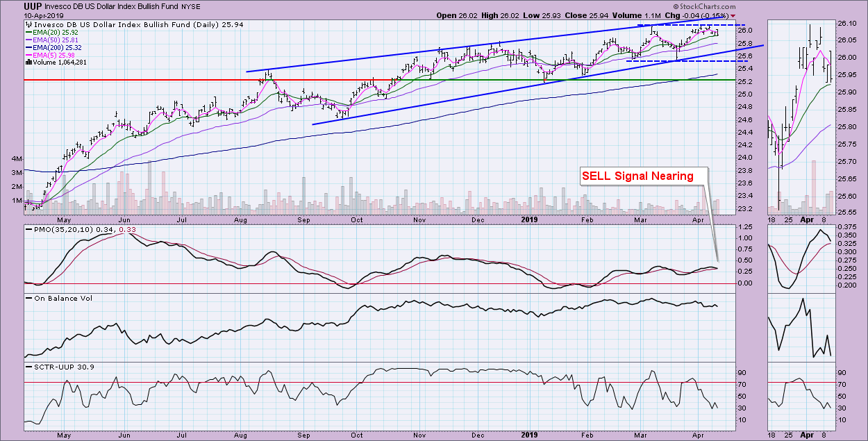The image size is (868, 441).
Task: Click the SELL Signal Nearing annotation
Action: click(x=639, y=176)
